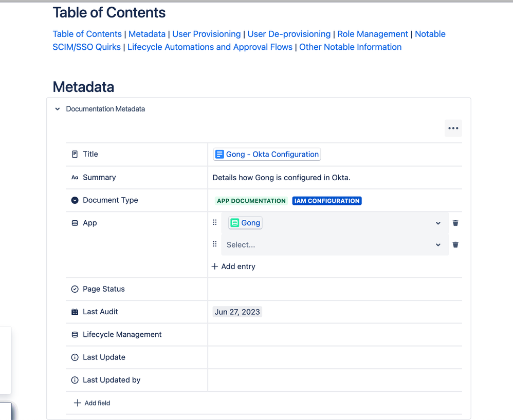Click drag handle beside Select... entry
This screenshot has height=420, width=513.
[x=215, y=244]
